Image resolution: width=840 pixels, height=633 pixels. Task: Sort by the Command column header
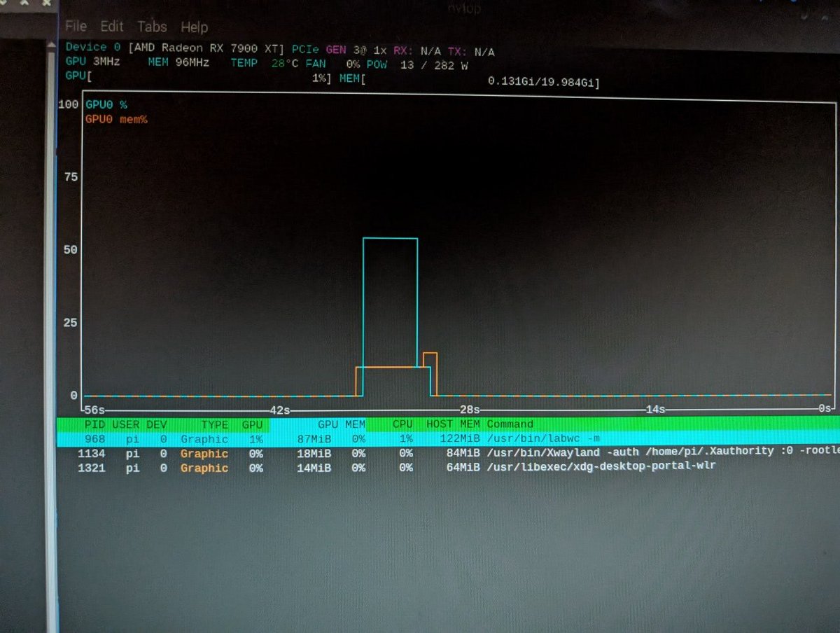[510, 424]
